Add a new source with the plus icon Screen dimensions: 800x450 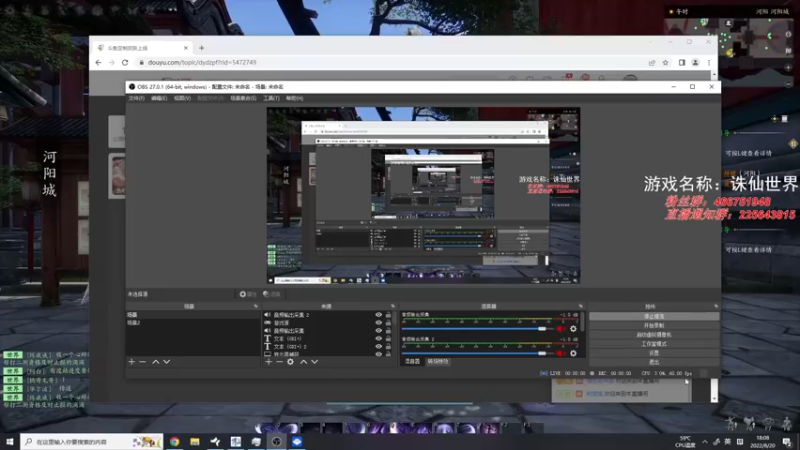(x=268, y=362)
